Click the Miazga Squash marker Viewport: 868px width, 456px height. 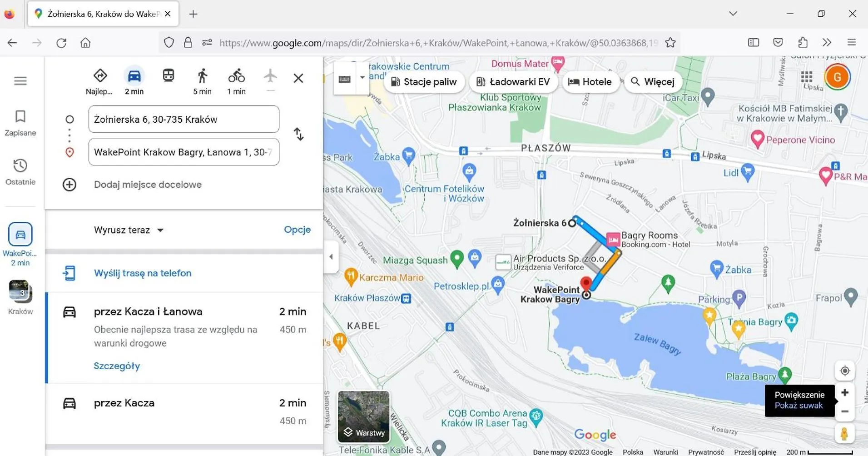456,259
